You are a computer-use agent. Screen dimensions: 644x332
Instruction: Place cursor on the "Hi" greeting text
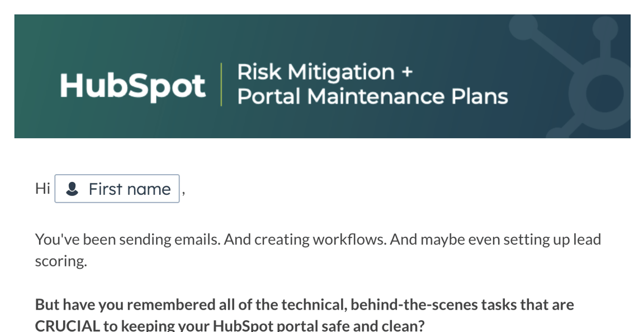42,189
